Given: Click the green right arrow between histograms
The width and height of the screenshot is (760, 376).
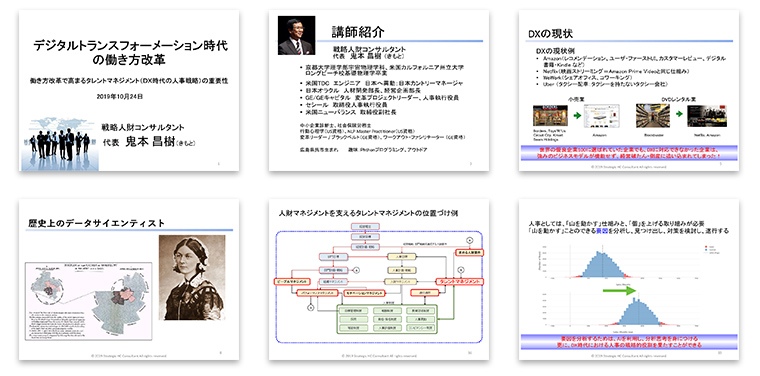Looking at the screenshot, I should (x=619, y=290).
